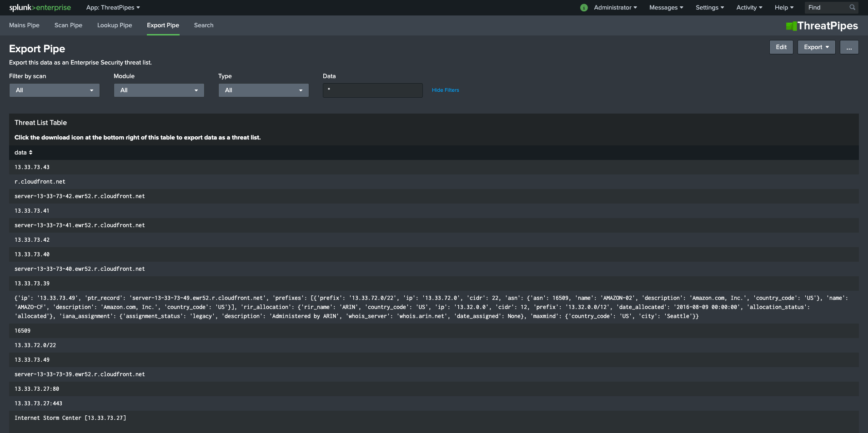The height and width of the screenshot is (433, 868).
Task: Click the green info icon in the top bar
Action: click(584, 7)
